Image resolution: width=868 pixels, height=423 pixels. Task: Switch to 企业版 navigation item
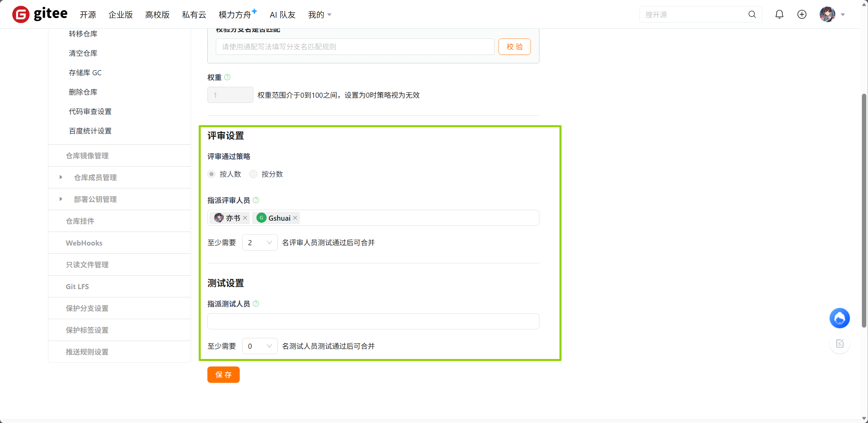(x=121, y=14)
